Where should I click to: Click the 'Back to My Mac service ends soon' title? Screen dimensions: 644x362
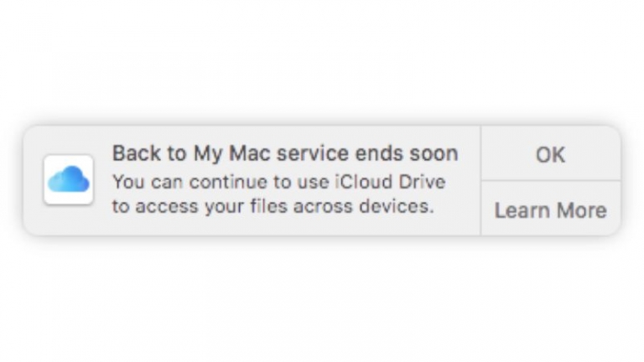coord(285,153)
